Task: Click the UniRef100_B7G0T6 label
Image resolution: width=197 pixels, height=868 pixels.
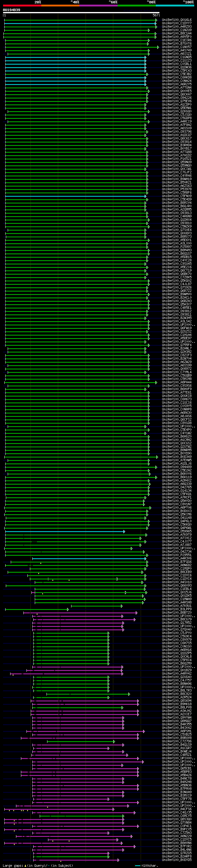Action: point(176,43)
